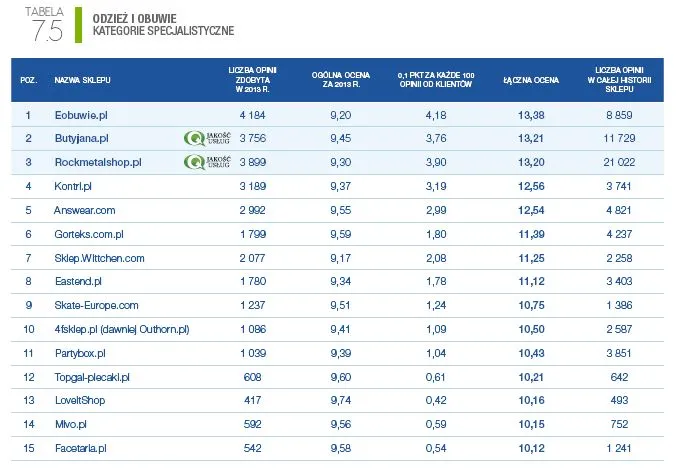
Task: Click the Partybox.pl shop name
Action: [80, 353]
